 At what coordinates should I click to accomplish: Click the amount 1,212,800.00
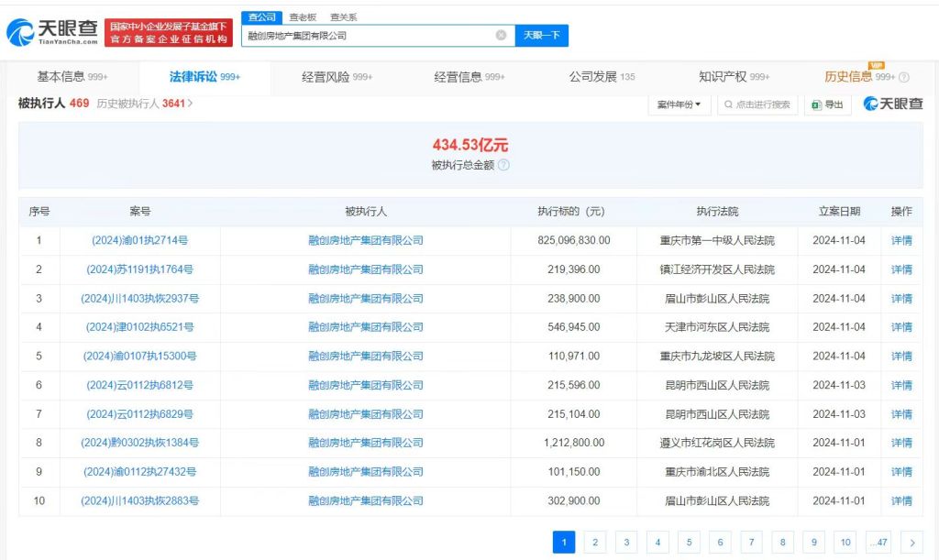pyautogui.click(x=574, y=443)
